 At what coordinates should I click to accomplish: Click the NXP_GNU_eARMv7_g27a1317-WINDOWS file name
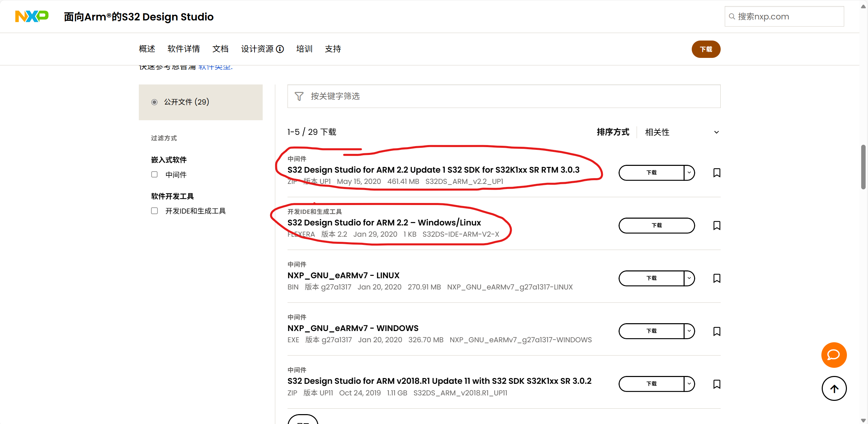tap(521, 340)
